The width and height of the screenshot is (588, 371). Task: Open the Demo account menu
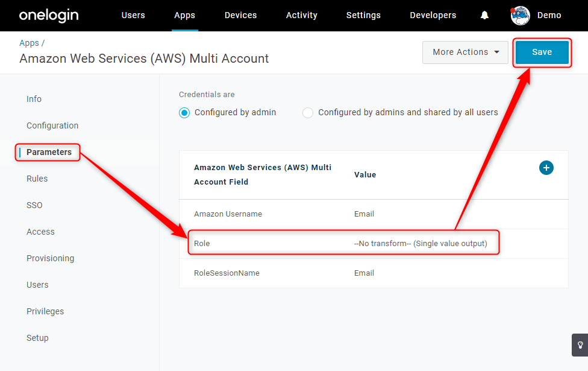tap(549, 16)
